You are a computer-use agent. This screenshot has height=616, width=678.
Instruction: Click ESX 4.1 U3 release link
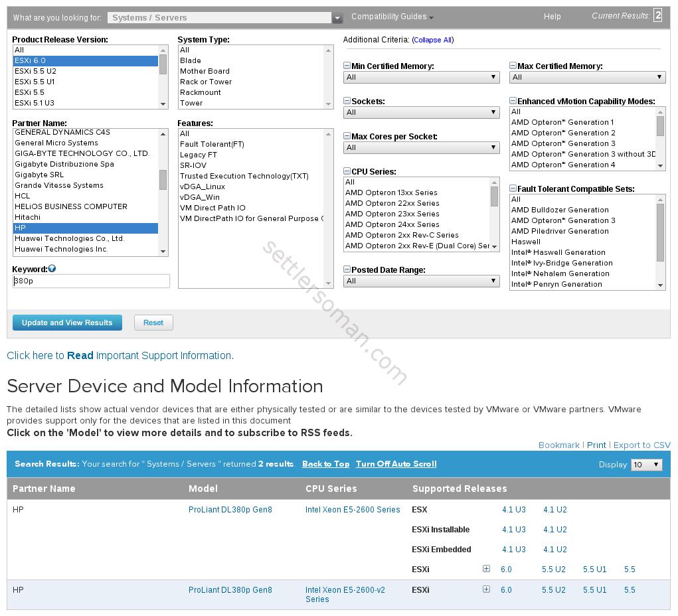(514, 510)
